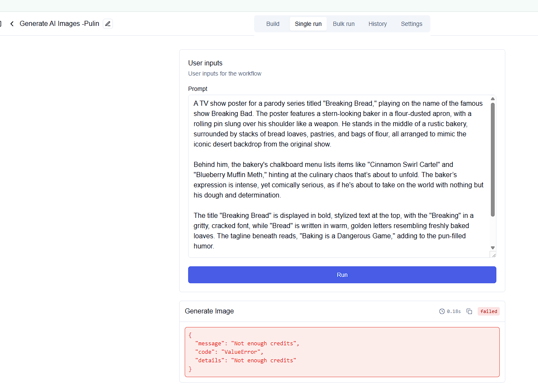Run the workflow with the blue Run button
Screen dimensions: 538x392
pyautogui.click(x=342, y=275)
